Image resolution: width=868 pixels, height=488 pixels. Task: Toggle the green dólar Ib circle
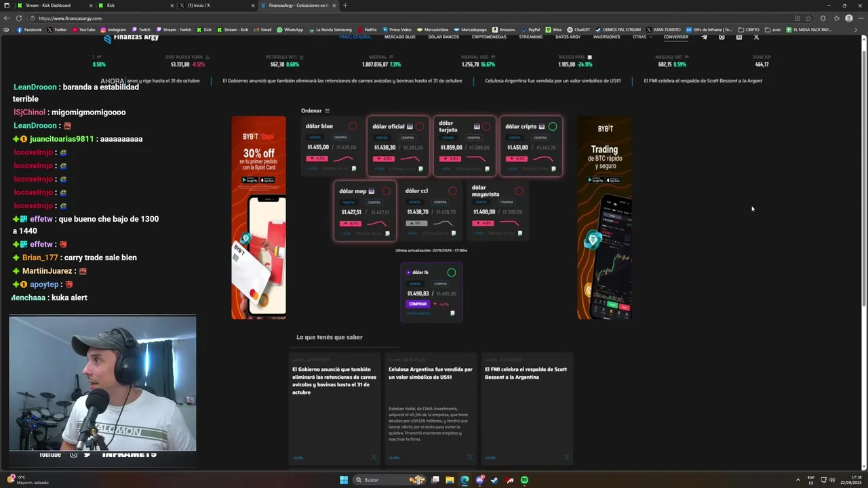click(452, 272)
